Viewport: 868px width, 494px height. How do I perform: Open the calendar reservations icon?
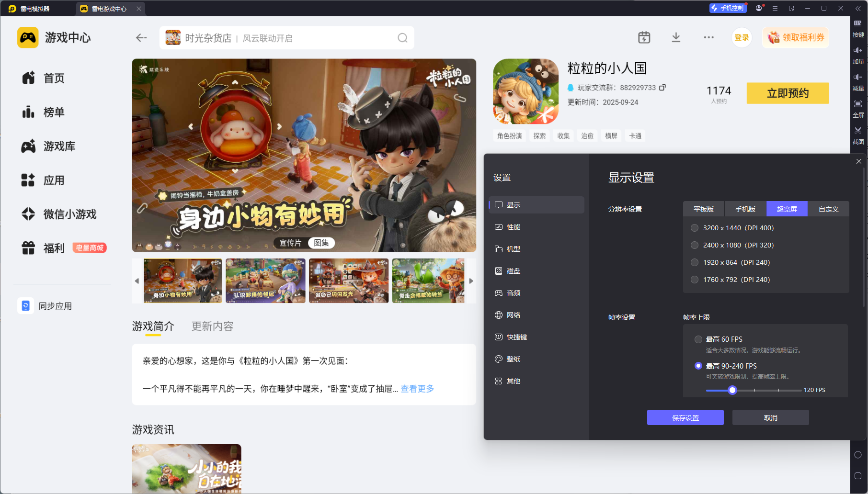click(644, 37)
